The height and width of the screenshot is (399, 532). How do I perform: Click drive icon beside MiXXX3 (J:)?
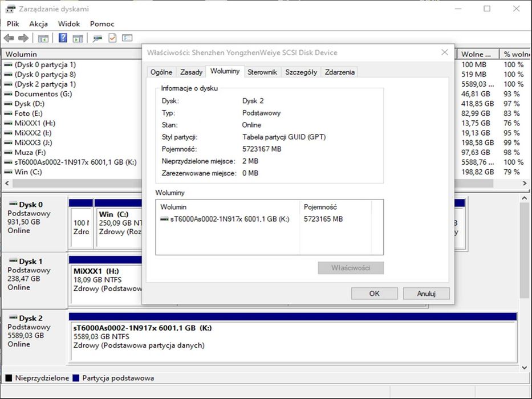click(x=8, y=143)
